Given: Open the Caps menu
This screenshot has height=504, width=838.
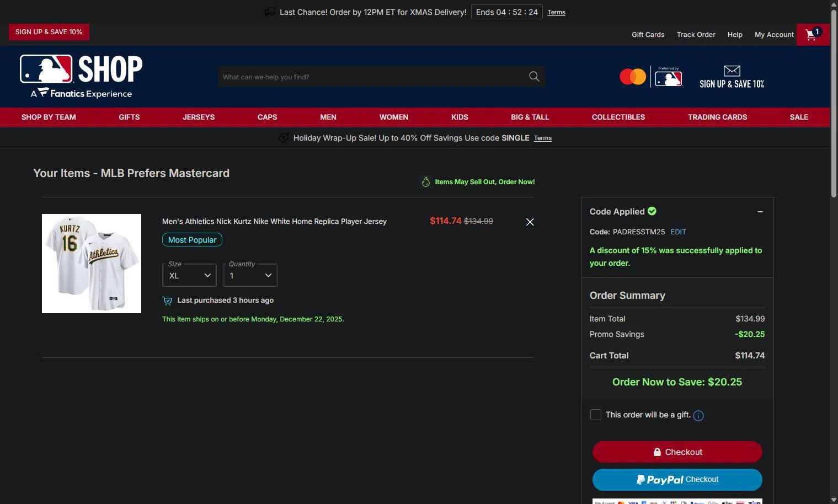Looking at the screenshot, I should click(267, 117).
